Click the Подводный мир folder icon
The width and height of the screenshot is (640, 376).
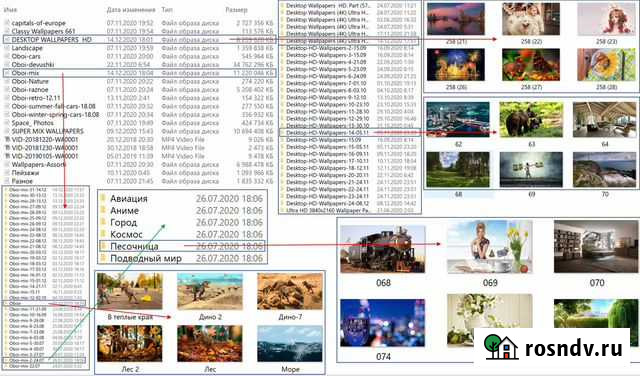[104, 258]
